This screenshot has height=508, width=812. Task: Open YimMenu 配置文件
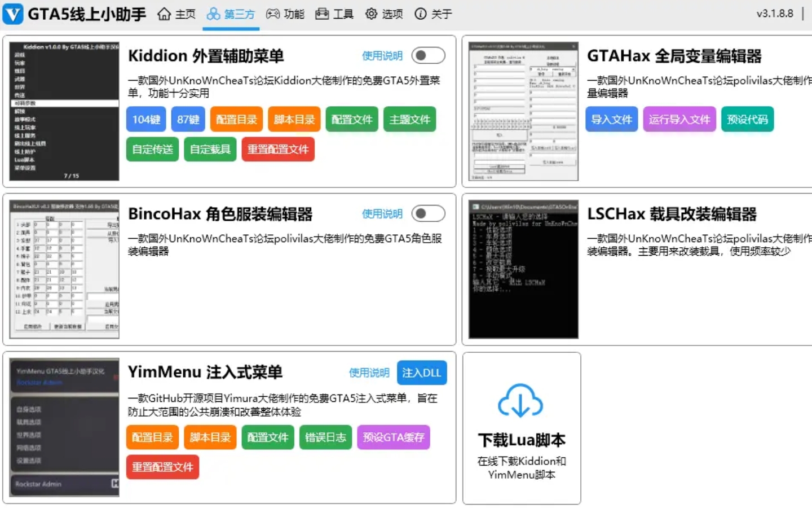click(x=268, y=437)
